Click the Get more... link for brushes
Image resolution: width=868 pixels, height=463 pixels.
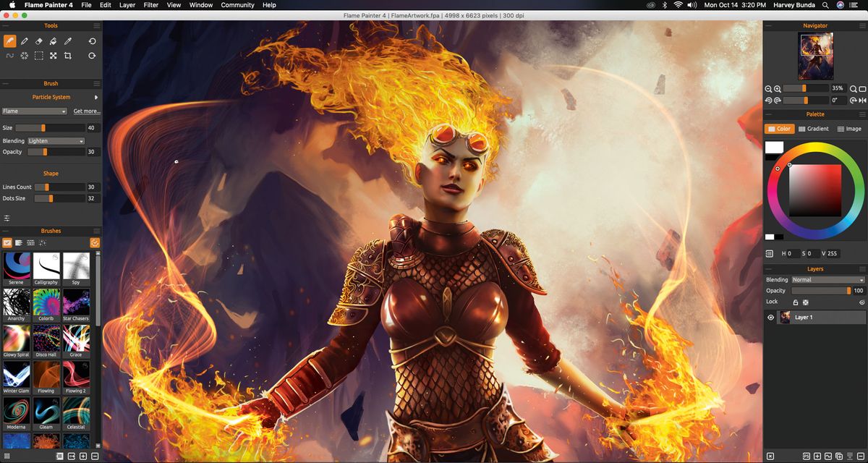[x=86, y=111]
